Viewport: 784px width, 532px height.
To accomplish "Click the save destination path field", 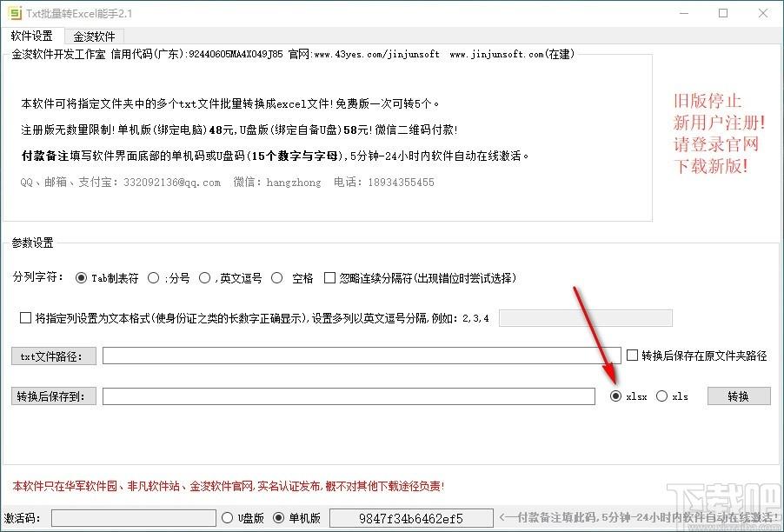I will 349,396.
